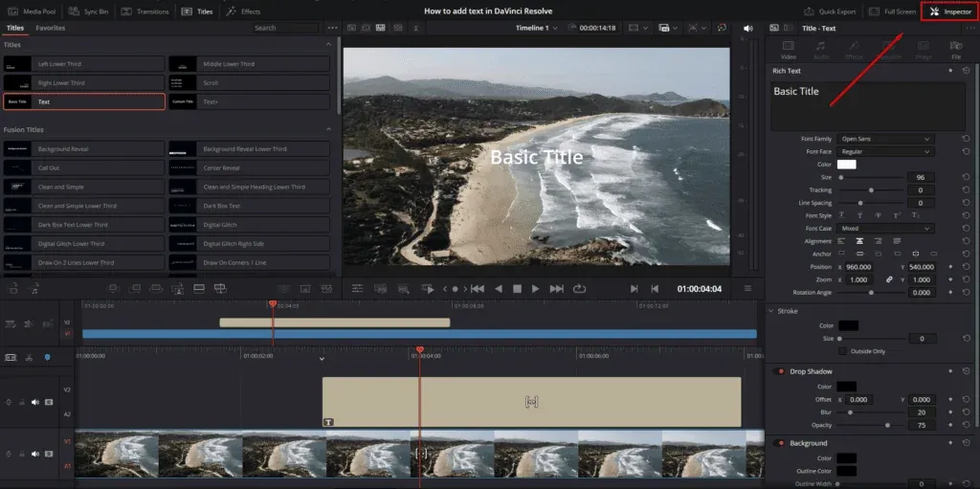The image size is (980, 489).
Task: Choose the Dark Box Text title
Action: point(250,206)
